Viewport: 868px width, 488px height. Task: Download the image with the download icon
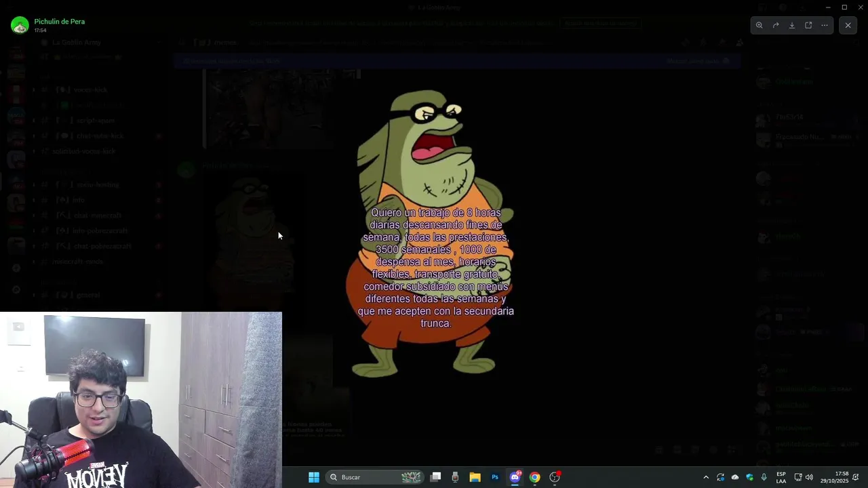coord(792,25)
